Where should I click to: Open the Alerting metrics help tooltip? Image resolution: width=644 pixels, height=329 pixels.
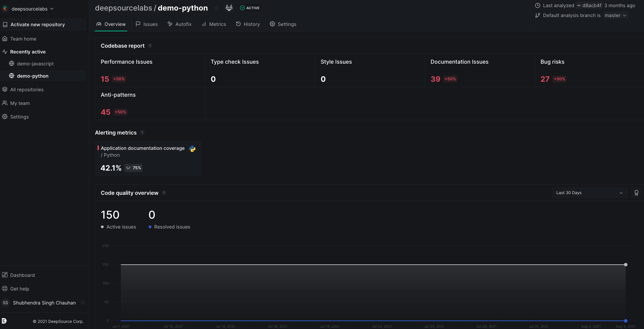142,133
